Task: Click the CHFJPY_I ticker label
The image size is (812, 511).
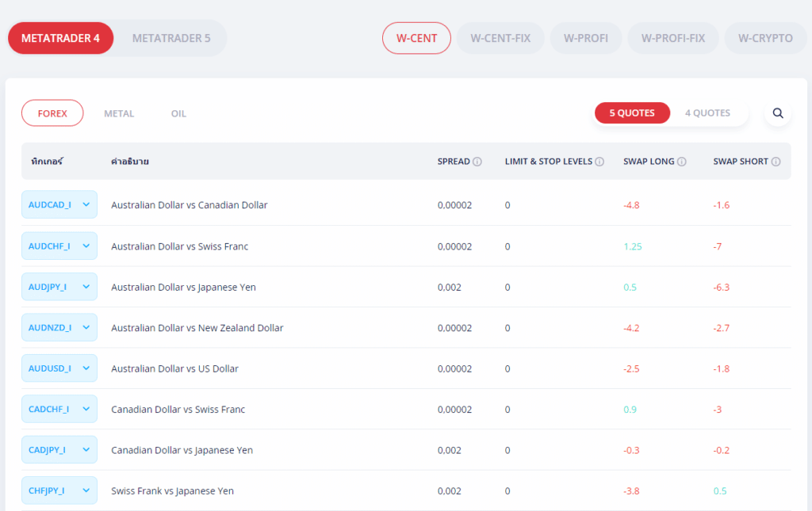Action: coord(46,490)
